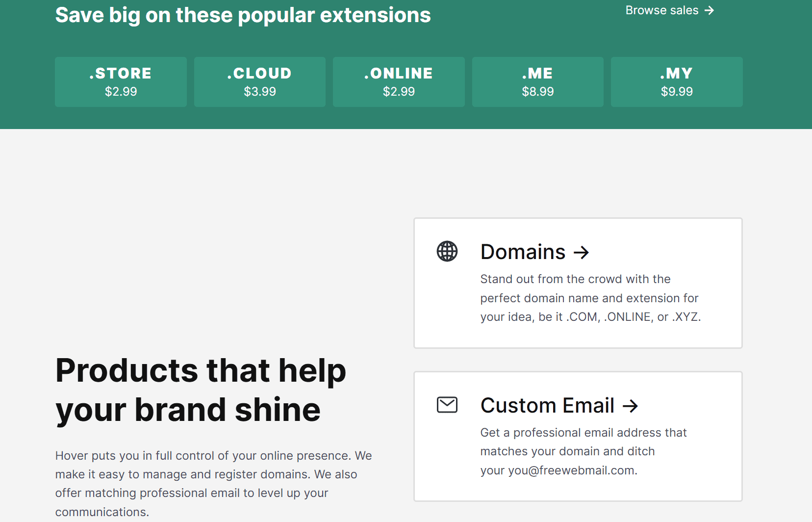Click the $8.99 price under .ME

[538, 92]
